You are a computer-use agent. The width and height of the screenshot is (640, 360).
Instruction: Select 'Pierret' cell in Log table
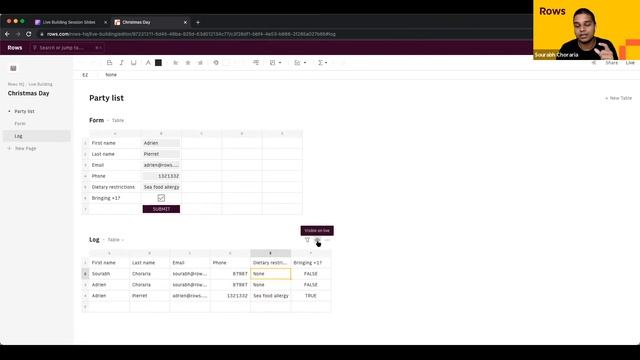[149, 296]
